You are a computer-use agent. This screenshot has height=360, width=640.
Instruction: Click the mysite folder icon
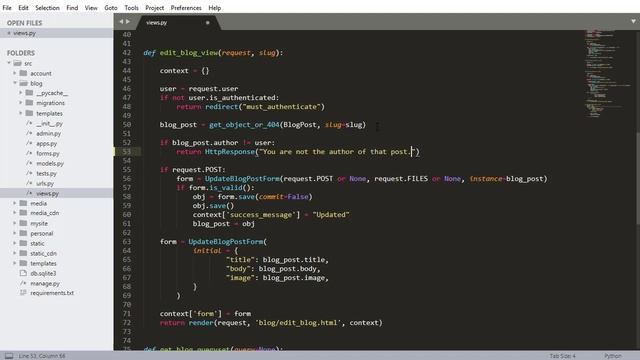click(x=23, y=223)
